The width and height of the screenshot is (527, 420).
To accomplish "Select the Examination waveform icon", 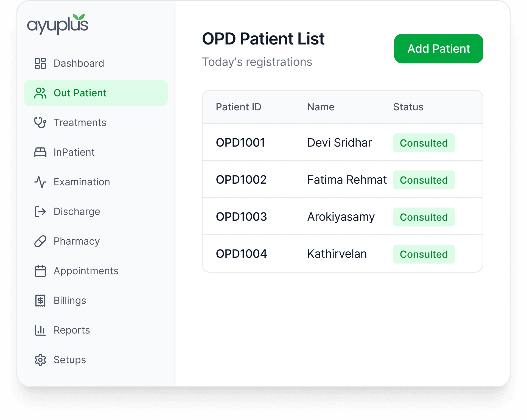I will (x=40, y=182).
